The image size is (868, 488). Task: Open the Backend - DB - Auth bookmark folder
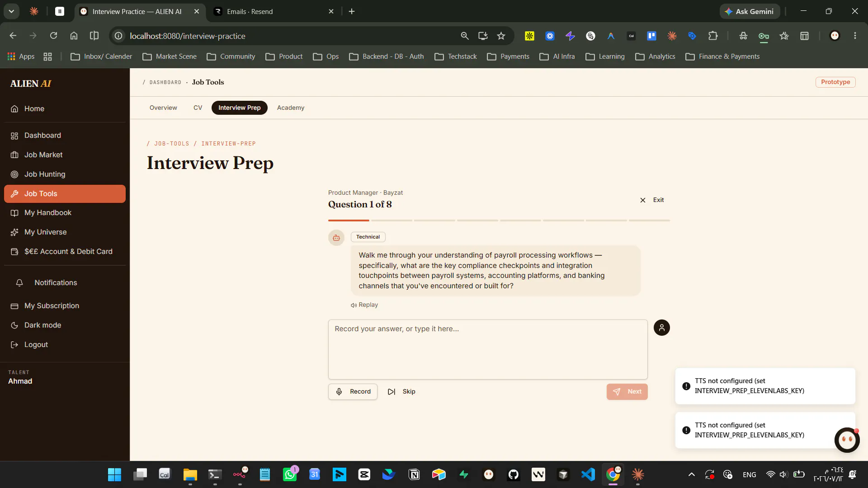coord(387,57)
